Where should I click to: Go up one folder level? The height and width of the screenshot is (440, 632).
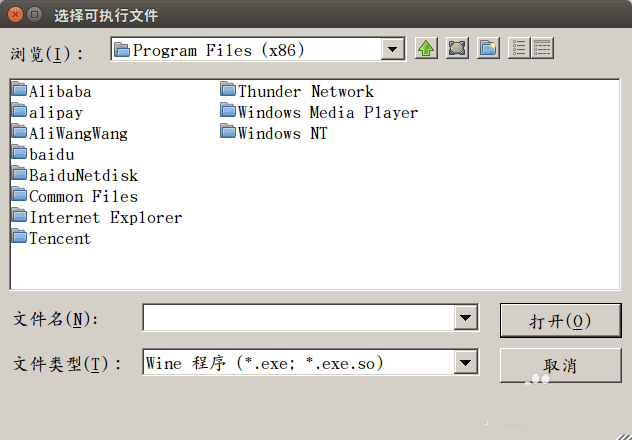coord(426,49)
